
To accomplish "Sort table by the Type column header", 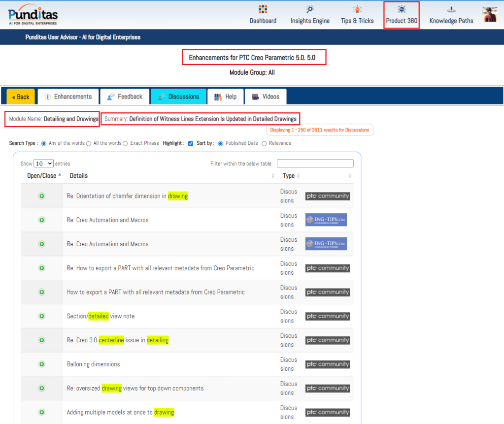I will pos(289,176).
